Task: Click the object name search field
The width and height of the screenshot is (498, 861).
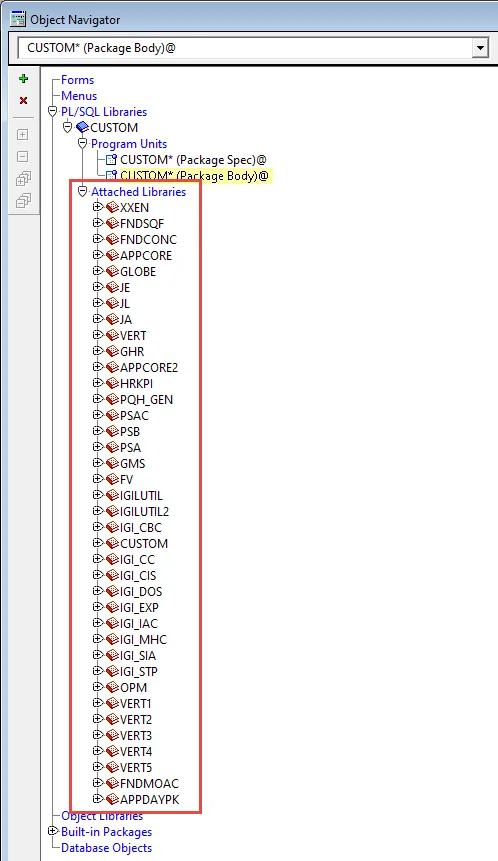Action: click(x=245, y=48)
